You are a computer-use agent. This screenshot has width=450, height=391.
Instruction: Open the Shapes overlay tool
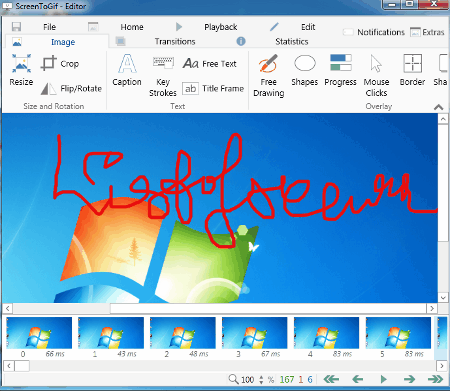[305, 71]
